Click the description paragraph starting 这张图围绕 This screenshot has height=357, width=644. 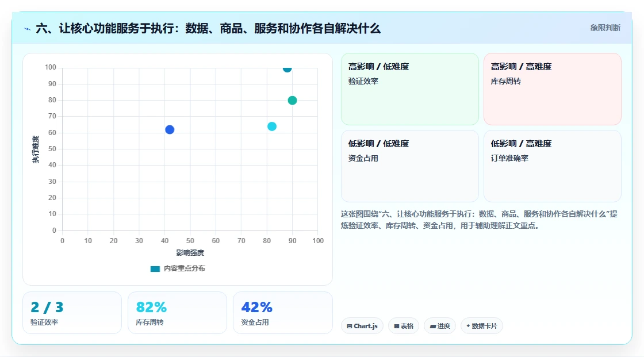(x=479, y=220)
